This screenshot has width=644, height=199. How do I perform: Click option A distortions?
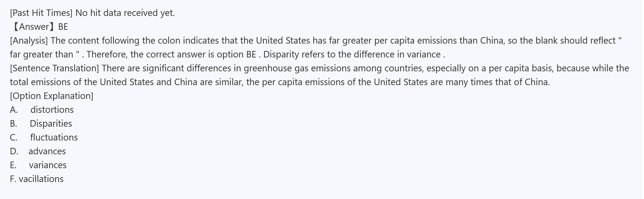tap(52, 110)
